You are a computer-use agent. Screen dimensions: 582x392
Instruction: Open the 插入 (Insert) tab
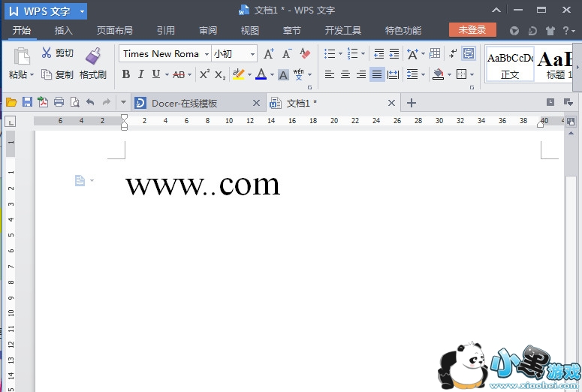[x=64, y=31]
